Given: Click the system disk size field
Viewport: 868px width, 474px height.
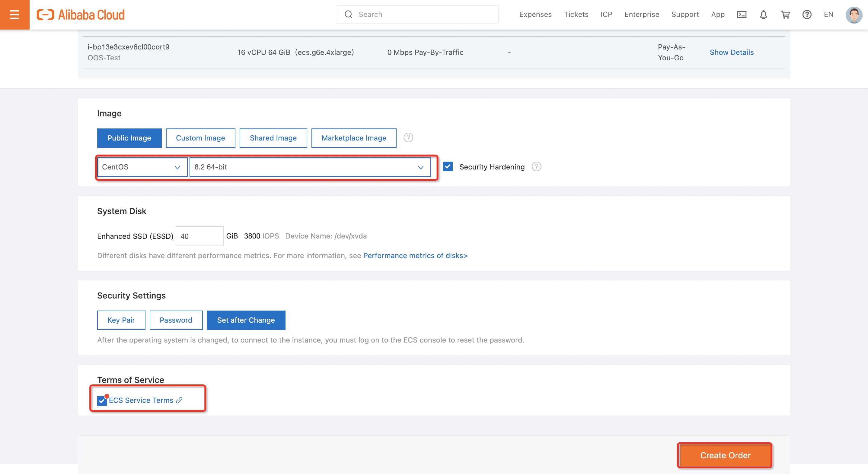Looking at the screenshot, I should point(199,236).
